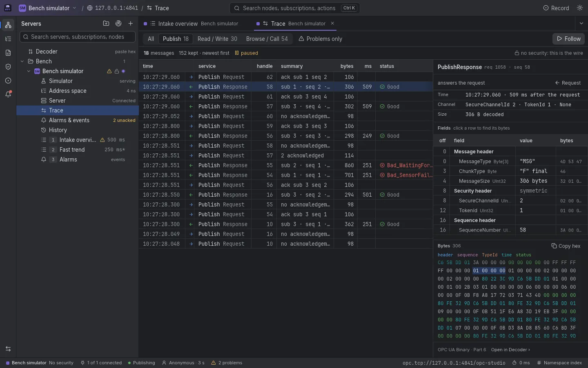
Task: Open the security shield view in the activity bar
Action: pos(8,67)
